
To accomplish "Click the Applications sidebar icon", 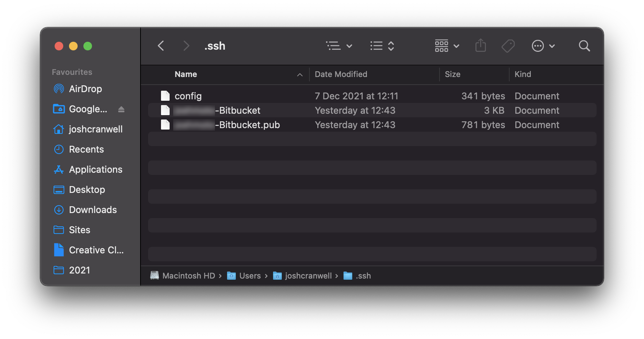I will tap(59, 169).
